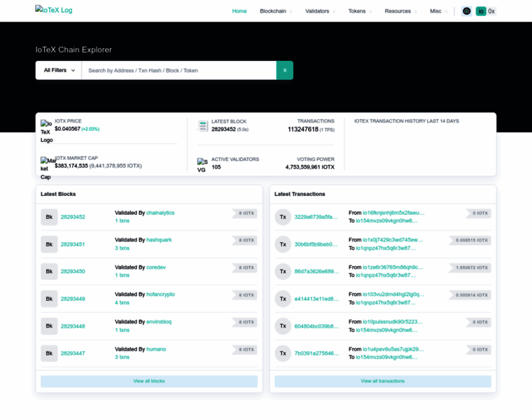Click the Market Cap icon
The image size is (532, 420).
[x=47, y=169]
